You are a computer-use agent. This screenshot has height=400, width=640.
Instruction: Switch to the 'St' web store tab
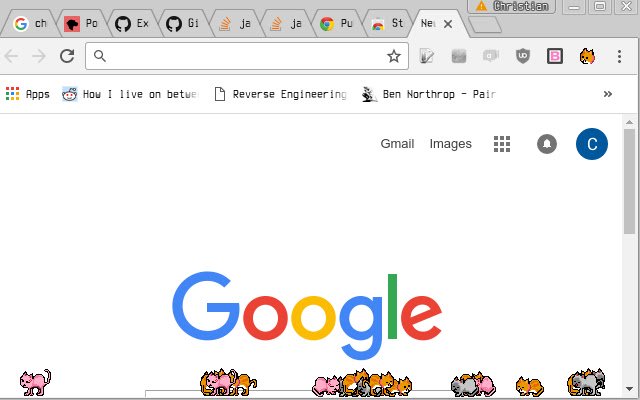point(387,24)
